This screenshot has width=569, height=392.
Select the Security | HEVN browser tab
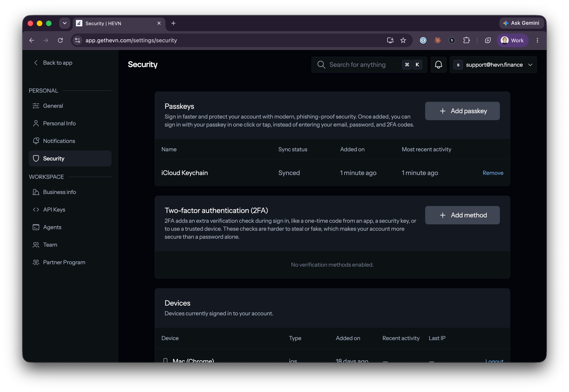tap(119, 23)
